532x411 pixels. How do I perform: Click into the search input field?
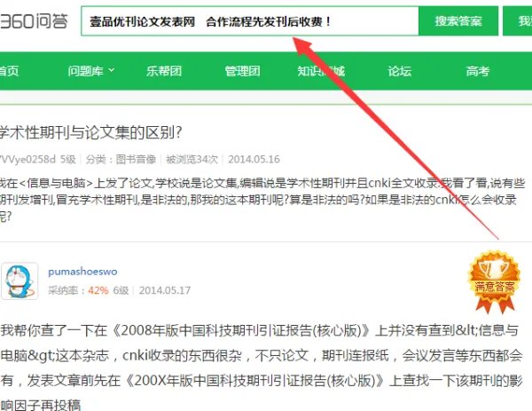[250, 21]
